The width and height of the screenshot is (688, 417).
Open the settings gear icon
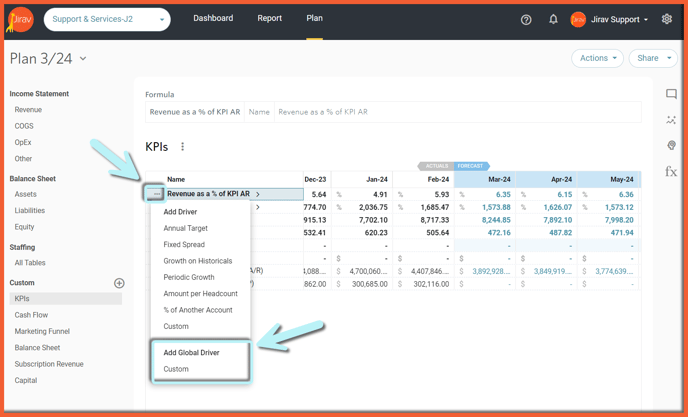tap(666, 19)
